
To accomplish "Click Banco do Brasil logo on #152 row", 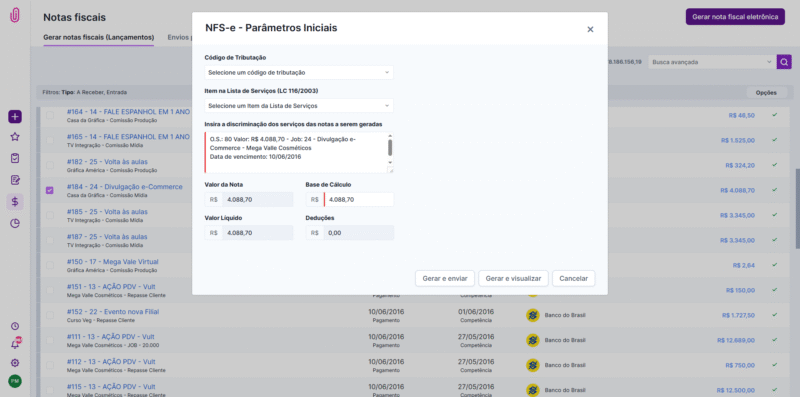I will coord(533,315).
